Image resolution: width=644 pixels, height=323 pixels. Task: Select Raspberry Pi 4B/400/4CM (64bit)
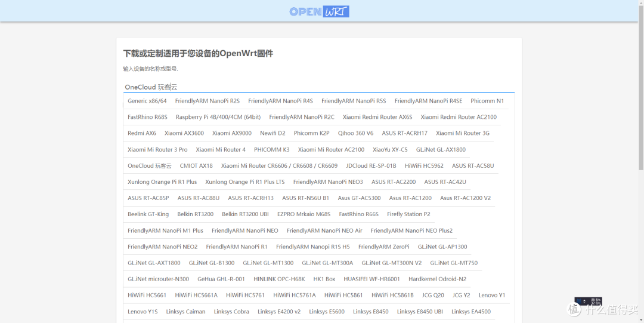point(218,117)
